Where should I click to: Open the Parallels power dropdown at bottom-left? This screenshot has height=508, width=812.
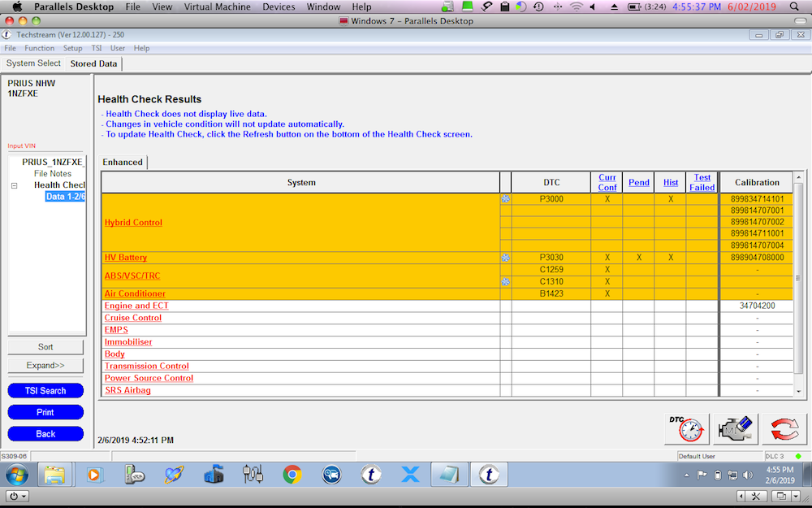[17, 496]
